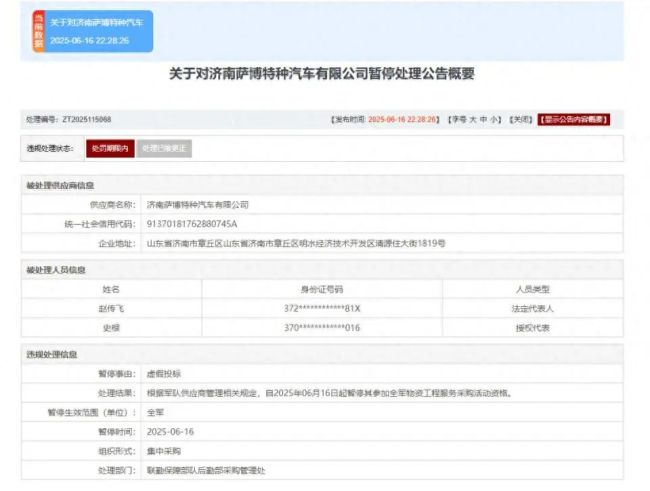Click supplier name value 济南萨博特种汽车有限公司
The image size is (650, 491).
[198, 204]
